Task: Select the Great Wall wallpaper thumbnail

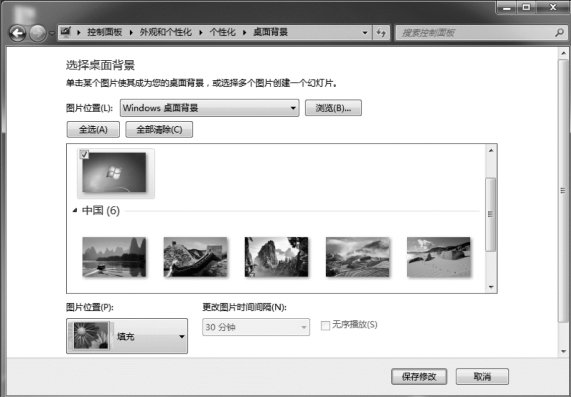Action: pyautogui.click(x=196, y=257)
